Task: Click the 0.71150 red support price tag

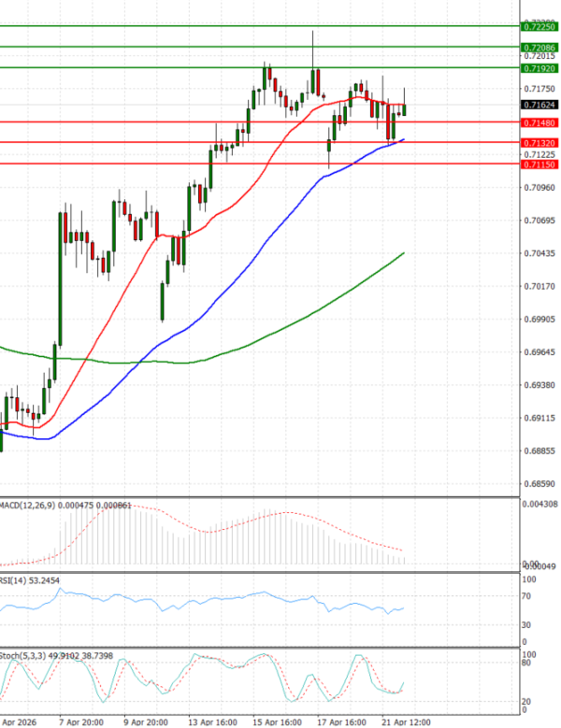Action: click(x=540, y=164)
